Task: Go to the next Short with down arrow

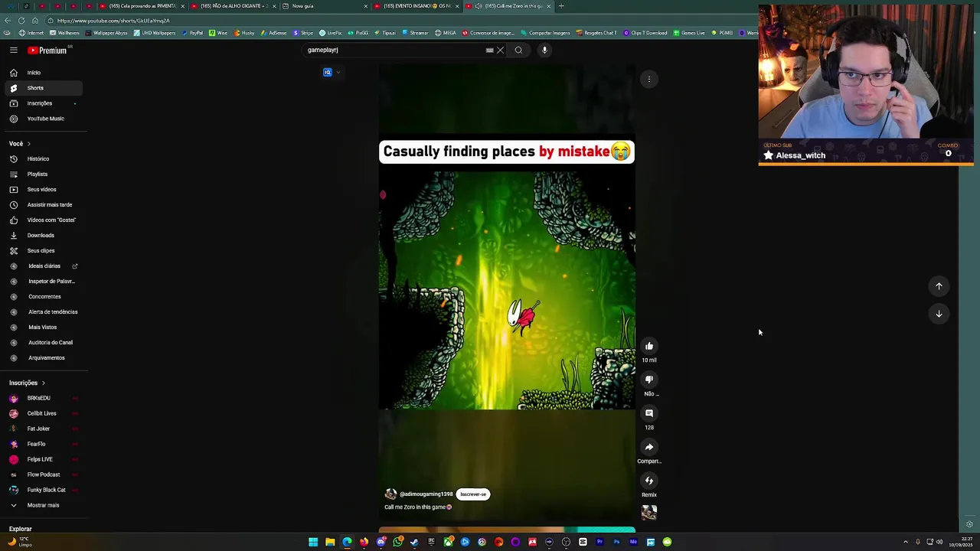Action: (x=939, y=314)
